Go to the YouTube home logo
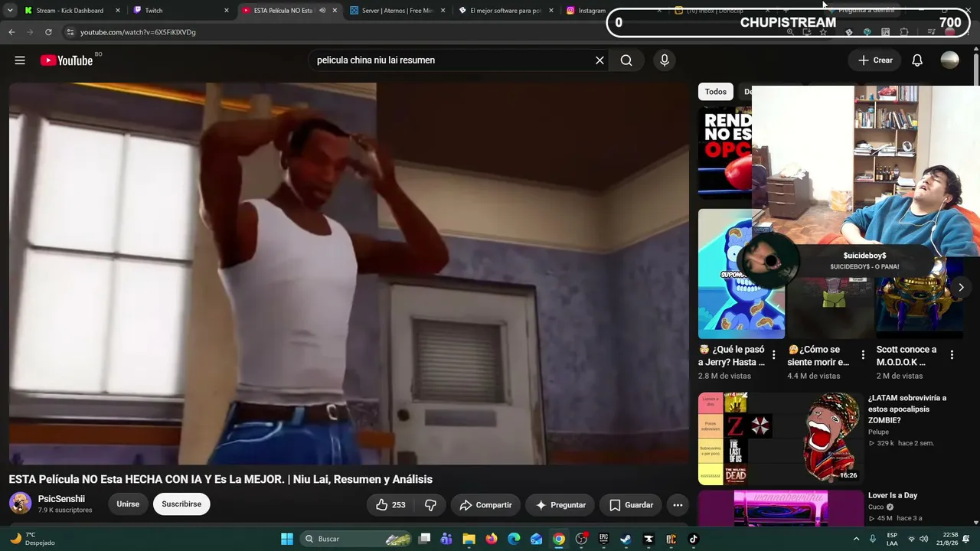 point(67,60)
